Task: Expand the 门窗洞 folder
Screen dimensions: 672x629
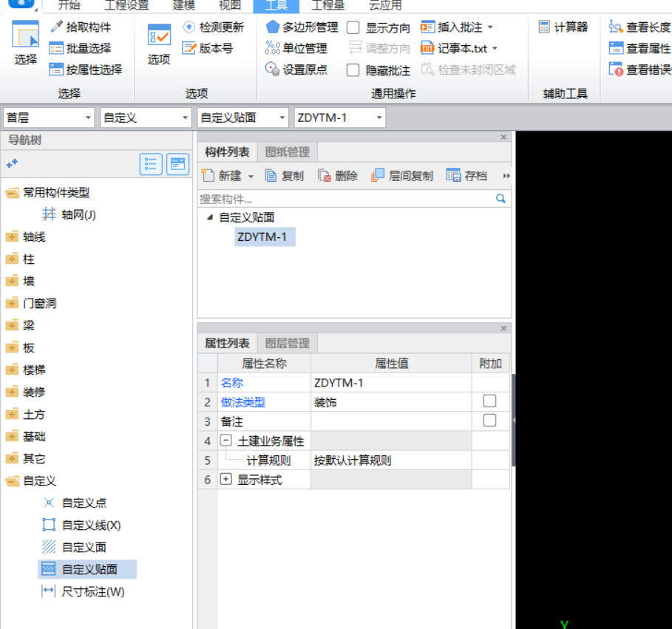Action: pyautogui.click(x=12, y=303)
